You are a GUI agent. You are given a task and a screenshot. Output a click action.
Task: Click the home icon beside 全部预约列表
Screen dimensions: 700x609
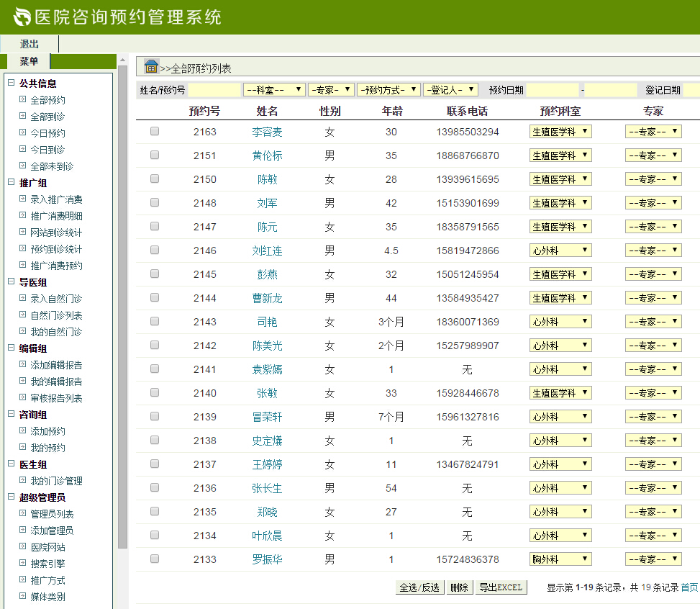(151, 66)
